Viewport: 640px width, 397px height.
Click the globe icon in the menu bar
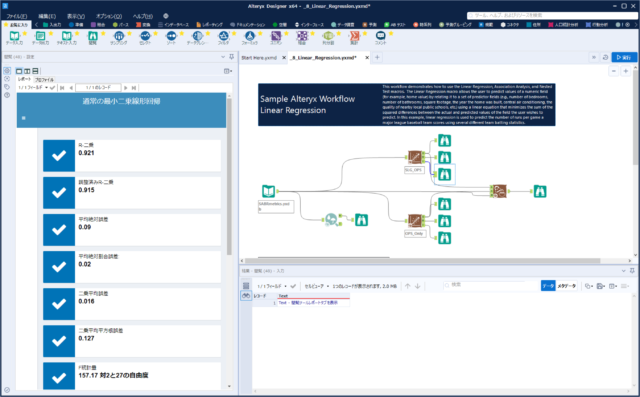click(166, 16)
